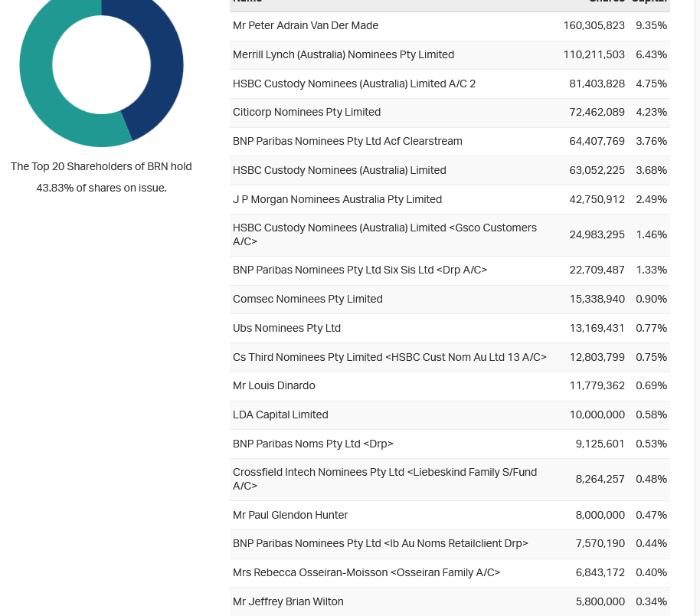Select 'BNP Paribas Nominees Pty Ltd Acf Clearstream'
Image resolution: width=700 pixels, height=616 pixels.
(x=348, y=141)
